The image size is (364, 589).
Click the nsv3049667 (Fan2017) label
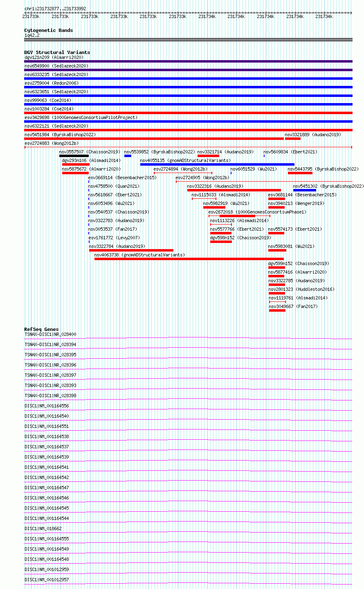tap(293, 306)
